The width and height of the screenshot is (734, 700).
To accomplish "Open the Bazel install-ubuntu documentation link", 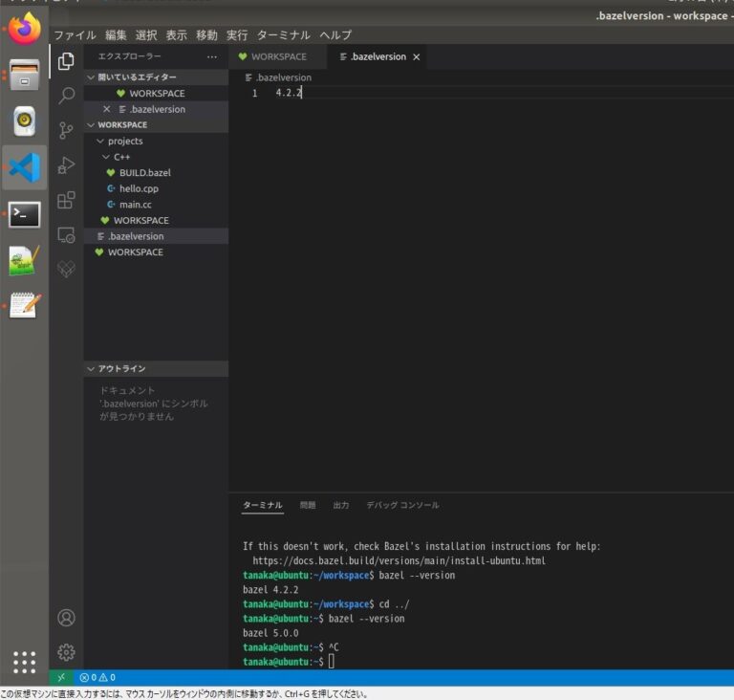I will click(399, 560).
